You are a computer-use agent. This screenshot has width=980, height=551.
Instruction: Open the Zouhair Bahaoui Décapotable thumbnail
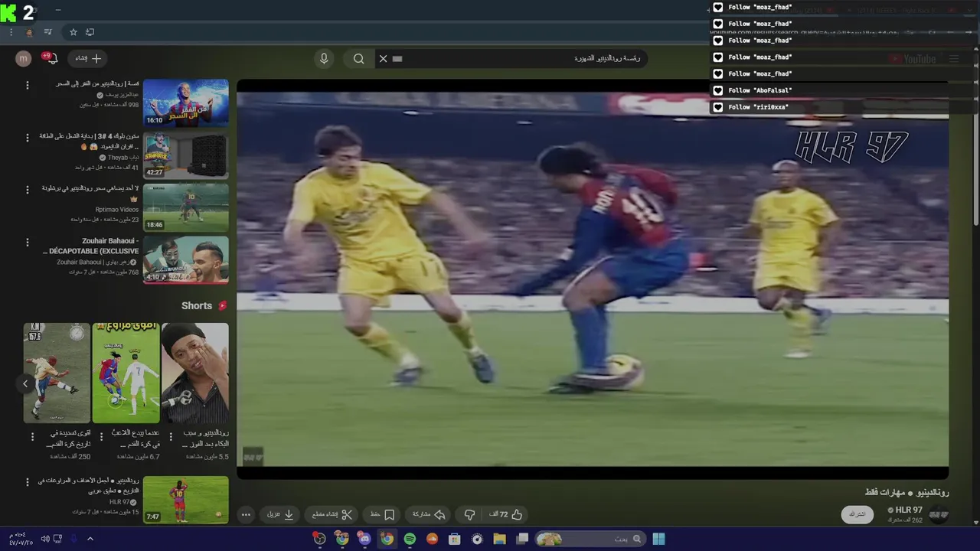pyautogui.click(x=185, y=259)
